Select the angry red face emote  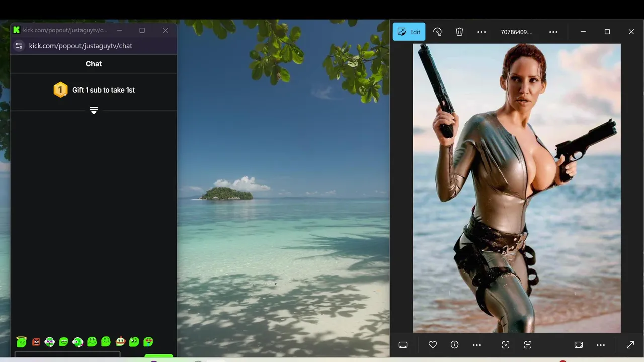36,342
